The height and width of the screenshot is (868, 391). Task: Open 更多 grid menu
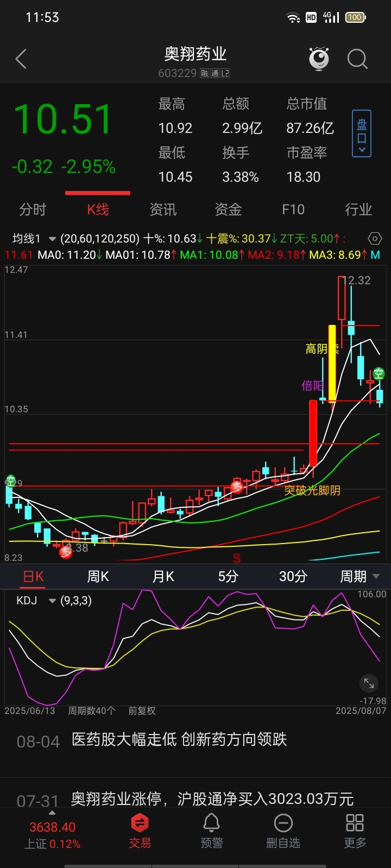coord(355,831)
